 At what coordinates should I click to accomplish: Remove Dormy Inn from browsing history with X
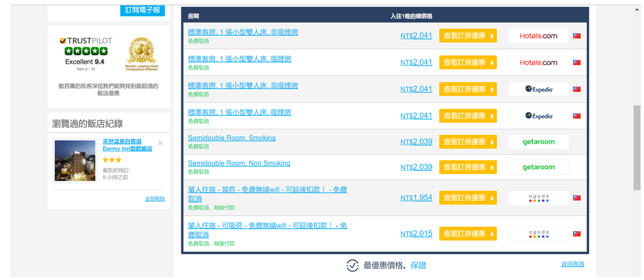point(160,143)
